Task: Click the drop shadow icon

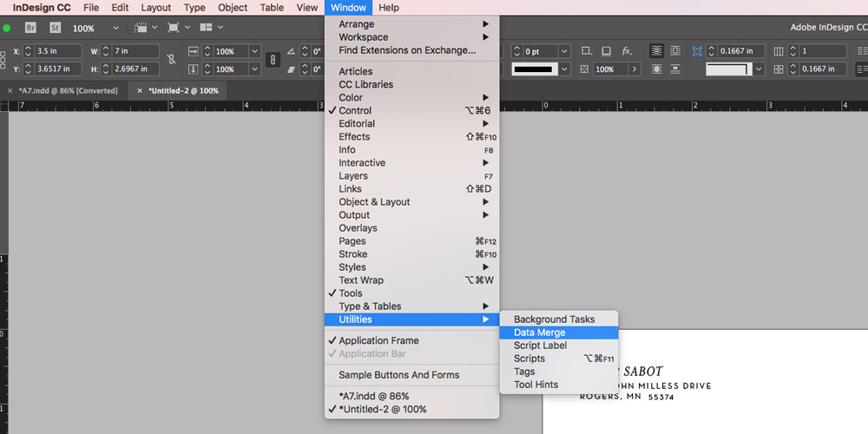Action: tap(606, 51)
